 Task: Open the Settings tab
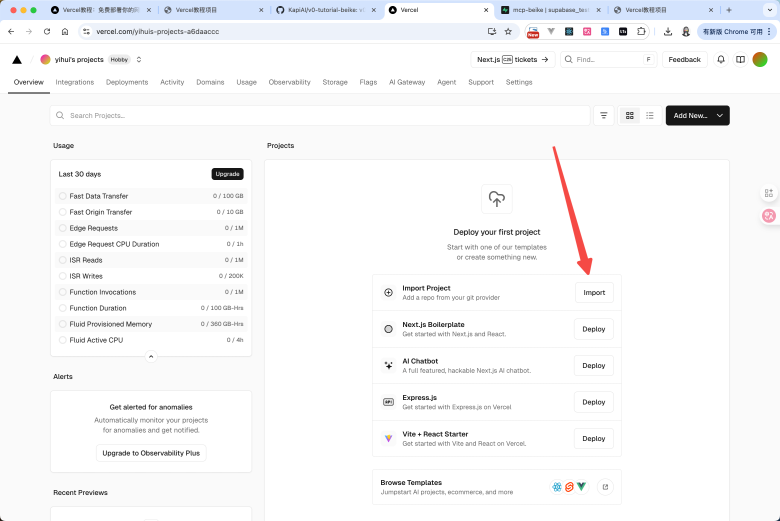(519, 82)
